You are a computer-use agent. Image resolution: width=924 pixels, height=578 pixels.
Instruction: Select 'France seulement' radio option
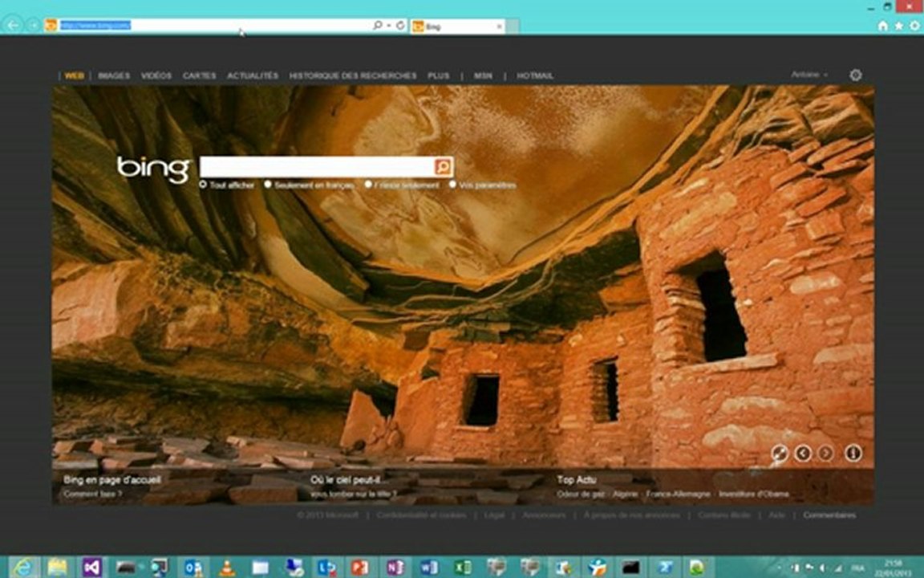coord(367,185)
